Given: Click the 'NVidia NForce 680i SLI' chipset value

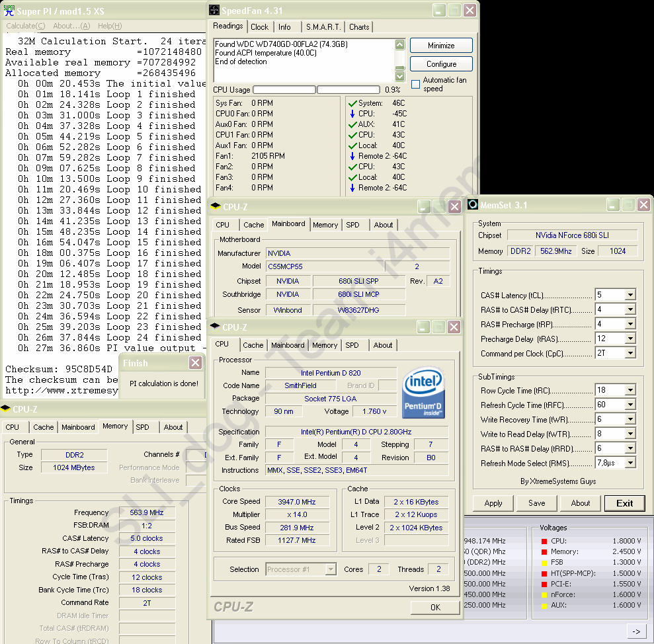Looking at the screenshot, I should point(572,235).
